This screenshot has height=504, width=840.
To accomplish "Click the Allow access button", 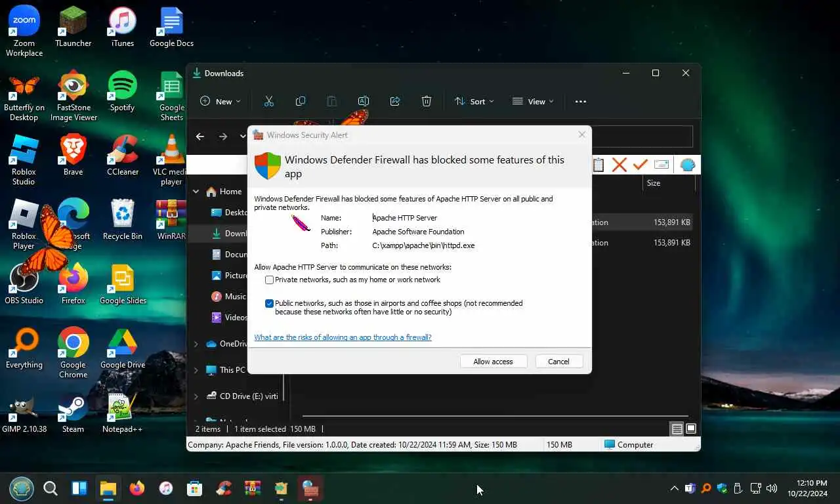I will pyautogui.click(x=493, y=362).
